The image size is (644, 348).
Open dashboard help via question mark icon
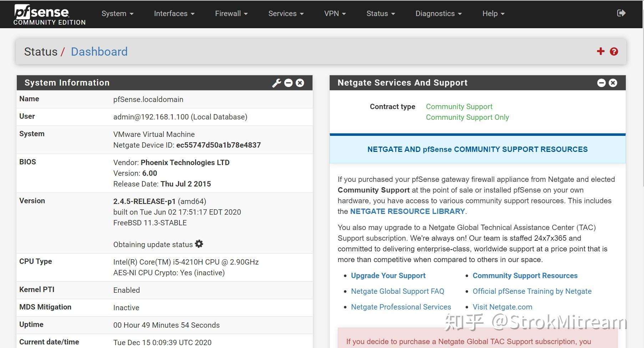click(614, 52)
